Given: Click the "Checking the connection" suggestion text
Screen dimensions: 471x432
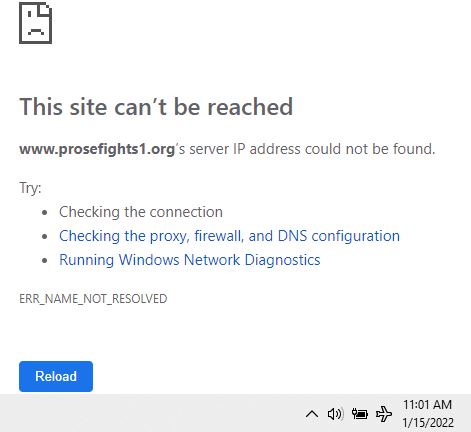Looking at the screenshot, I should pyautogui.click(x=141, y=212).
